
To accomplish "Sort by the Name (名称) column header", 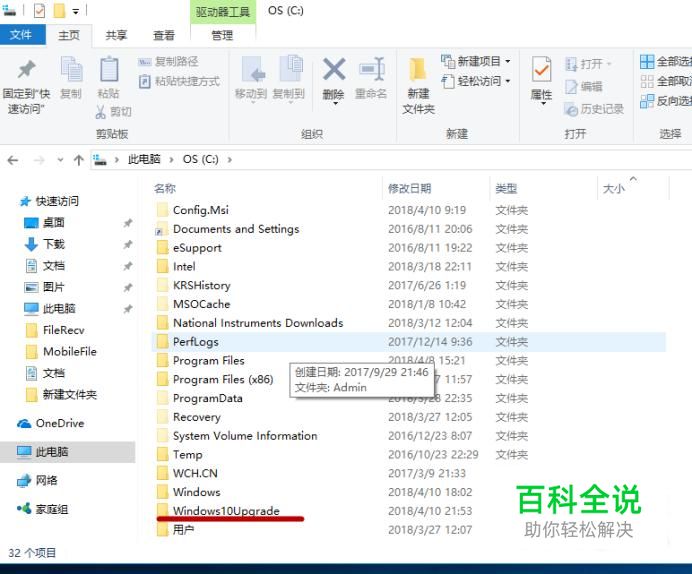I will (x=165, y=189).
